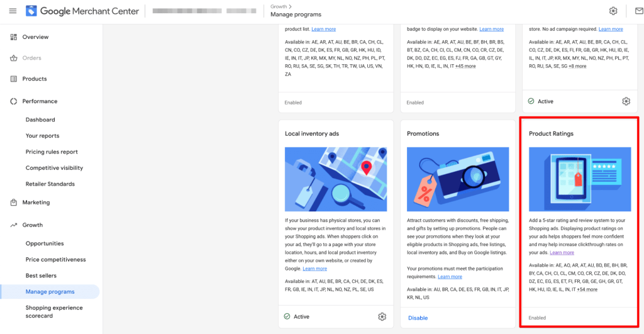This screenshot has width=644, height=334.
Task: Click the Growth breadcrumb chevron
Action: (291, 6)
